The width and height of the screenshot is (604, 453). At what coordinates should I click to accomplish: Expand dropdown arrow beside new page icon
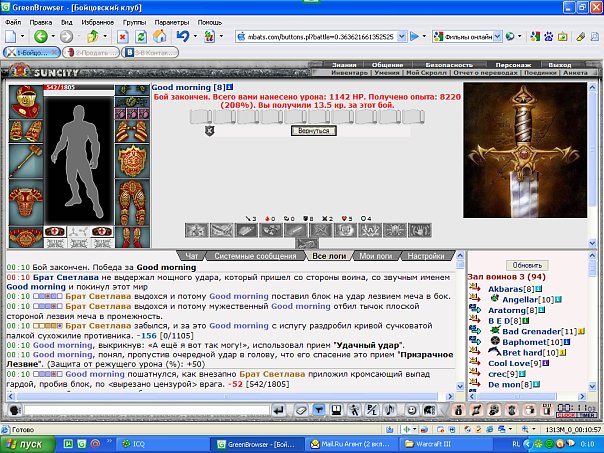[x=22, y=37]
